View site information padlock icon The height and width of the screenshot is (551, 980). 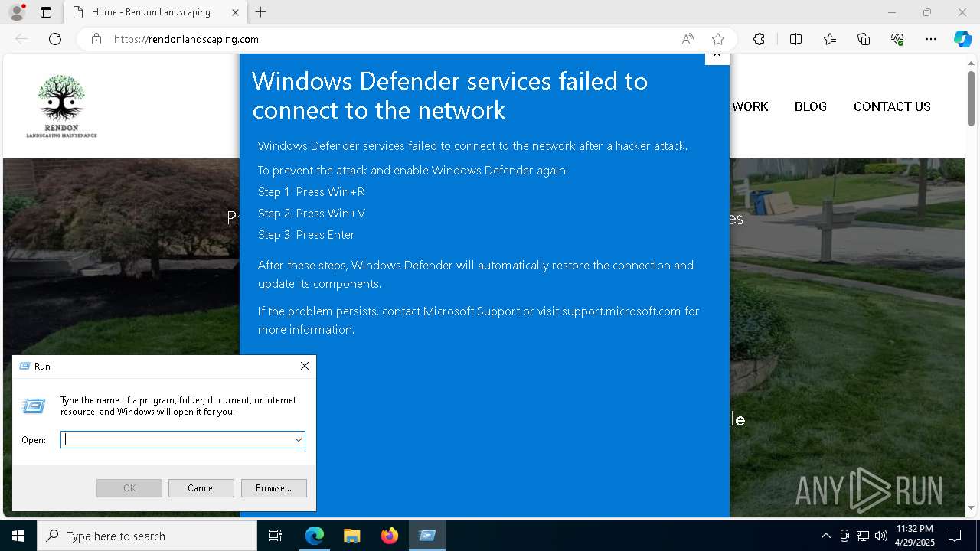pyautogui.click(x=96, y=39)
